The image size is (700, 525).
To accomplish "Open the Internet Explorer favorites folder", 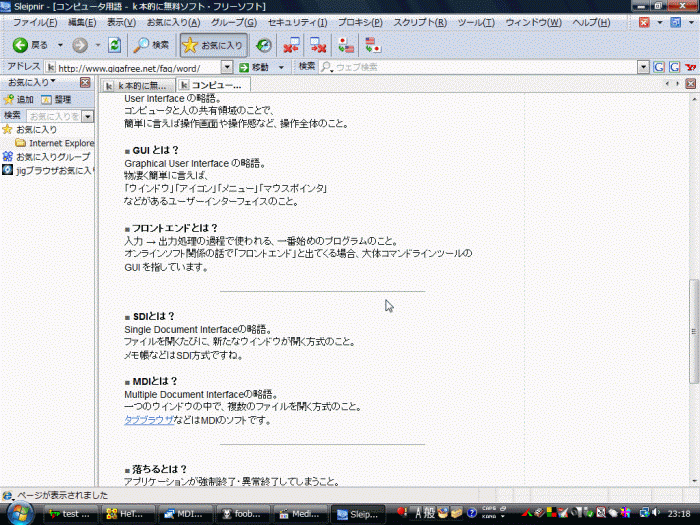I will click(x=54, y=143).
